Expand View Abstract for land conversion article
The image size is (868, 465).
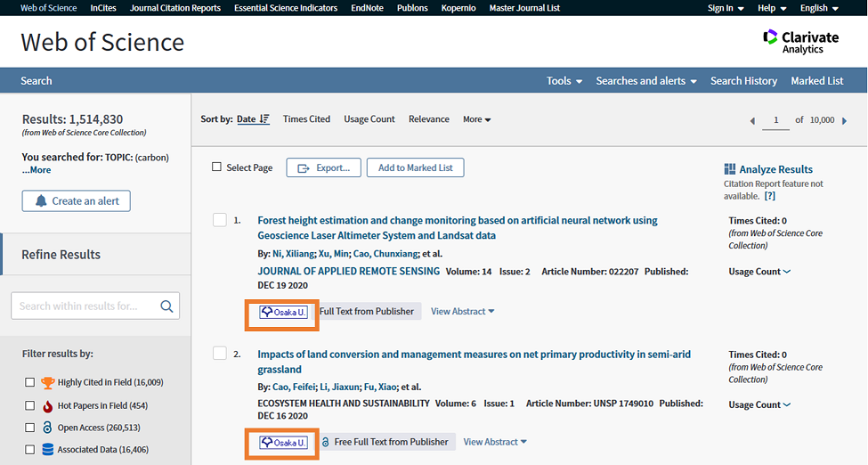pyautogui.click(x=495, y=442)
